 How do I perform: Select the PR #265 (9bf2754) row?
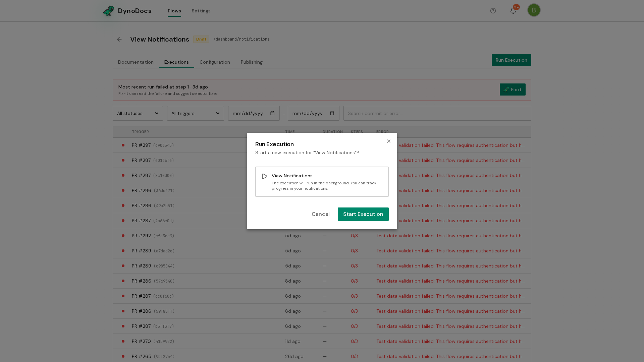tap(322, 356)
